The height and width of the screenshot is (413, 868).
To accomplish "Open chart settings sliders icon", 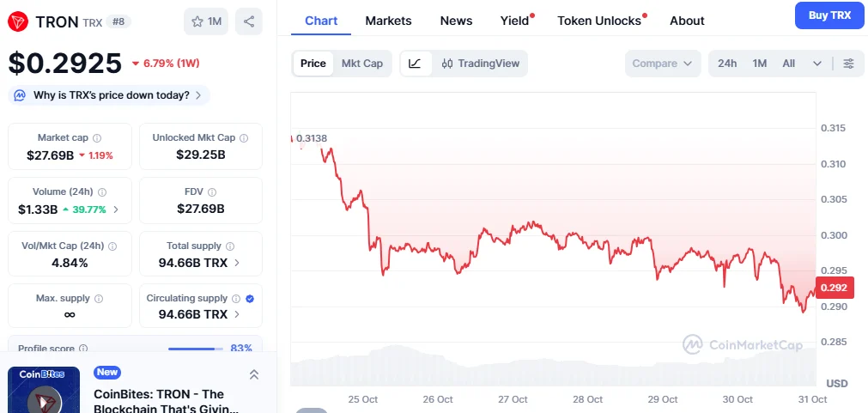I will (x=848, y=64).
